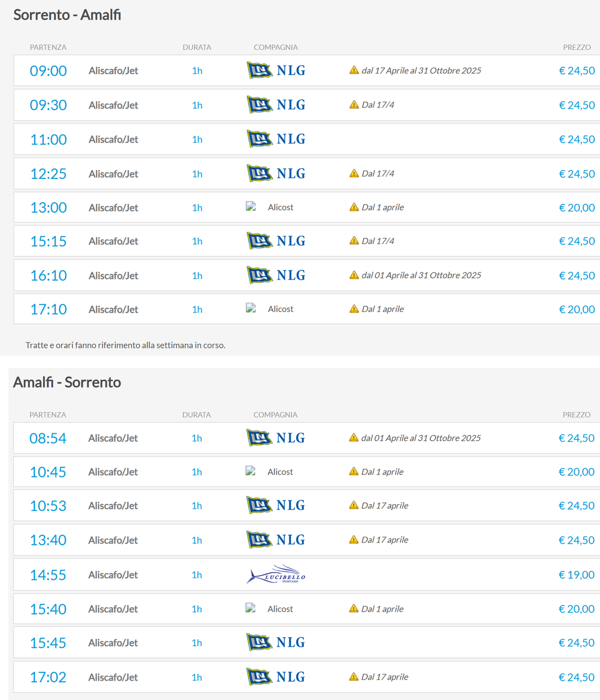Click warning icon on 17:10 Alicost row

tap(354, 309)
